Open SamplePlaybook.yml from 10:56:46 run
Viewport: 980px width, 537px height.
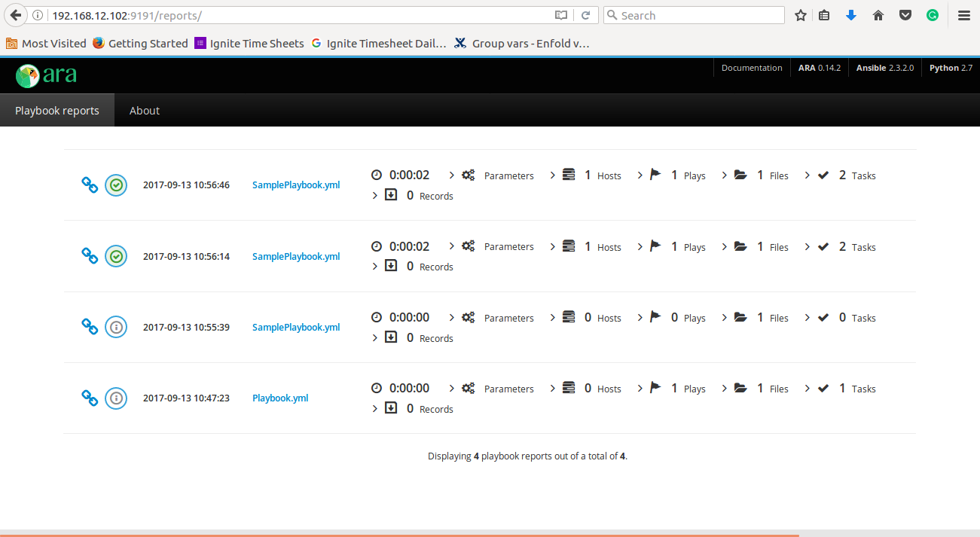[x=296, y=185]
